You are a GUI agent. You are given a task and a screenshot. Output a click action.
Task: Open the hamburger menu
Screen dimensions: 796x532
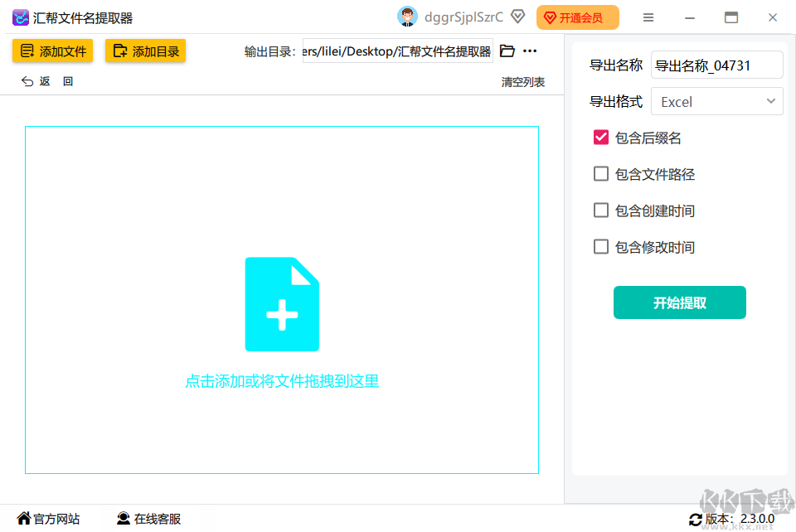(x=648, y=17)
